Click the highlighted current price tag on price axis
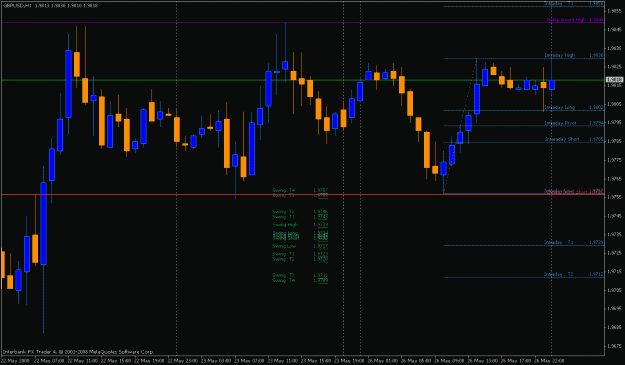The image size is (625, 365). pos(614,80)
